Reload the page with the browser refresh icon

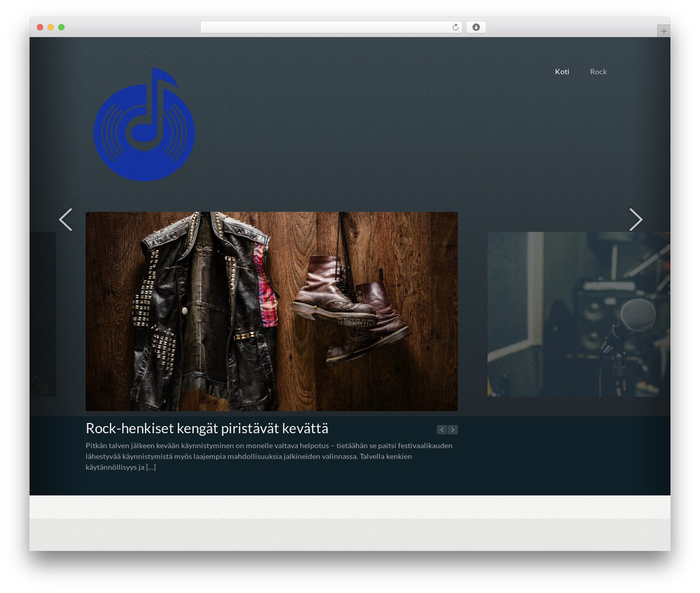(x=455, y=27)
